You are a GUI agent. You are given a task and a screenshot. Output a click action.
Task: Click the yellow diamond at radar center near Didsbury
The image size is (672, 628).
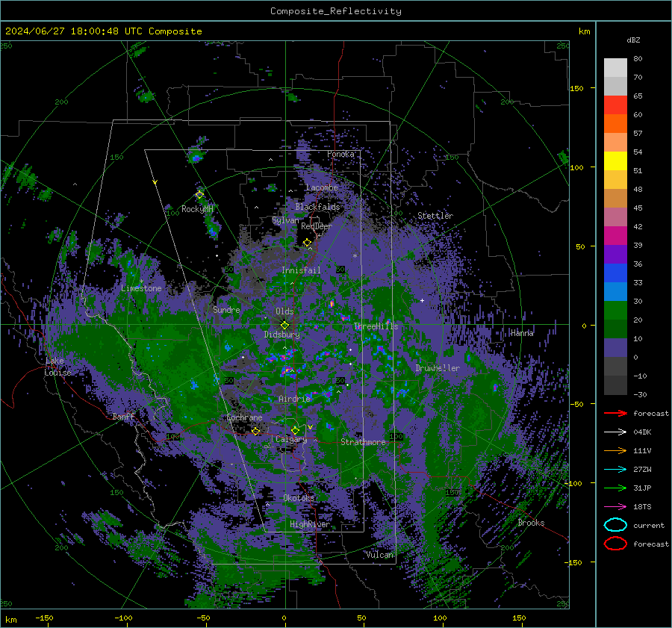coord(284,325)
